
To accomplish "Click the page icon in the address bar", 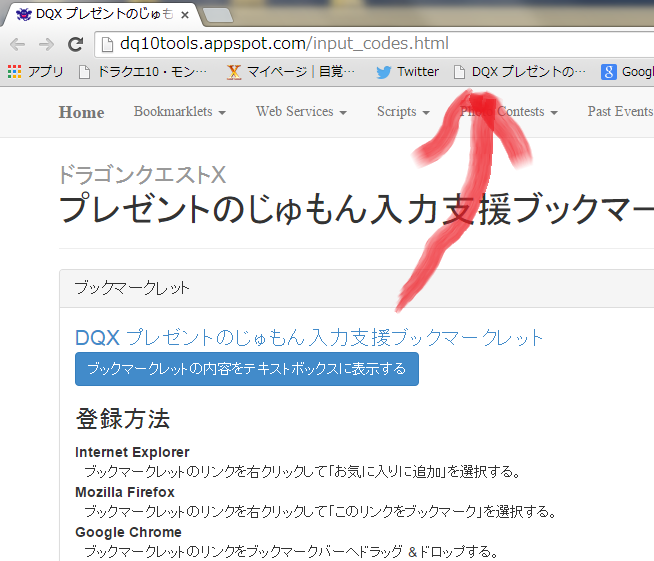I will [x=107, y=44].
